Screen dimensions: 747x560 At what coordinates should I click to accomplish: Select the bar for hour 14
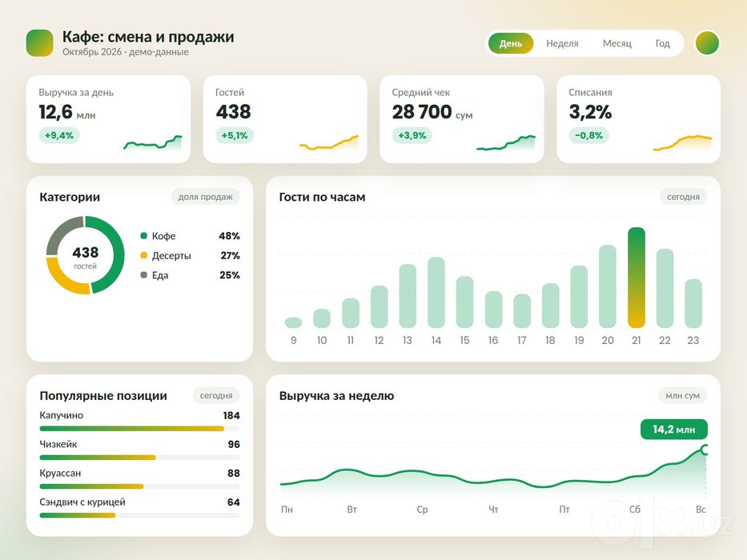pos(436,292)
